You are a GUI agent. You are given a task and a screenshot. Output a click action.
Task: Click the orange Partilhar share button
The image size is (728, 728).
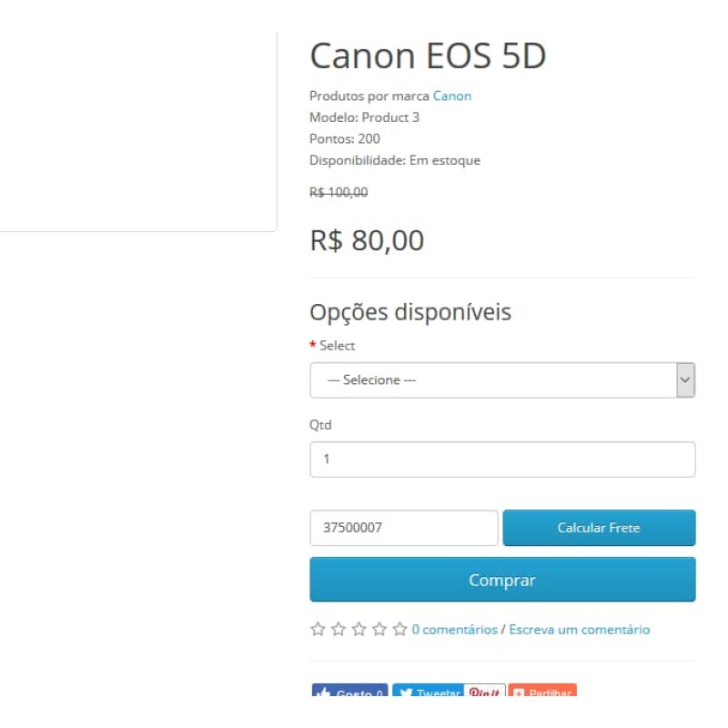coord(542,690)
